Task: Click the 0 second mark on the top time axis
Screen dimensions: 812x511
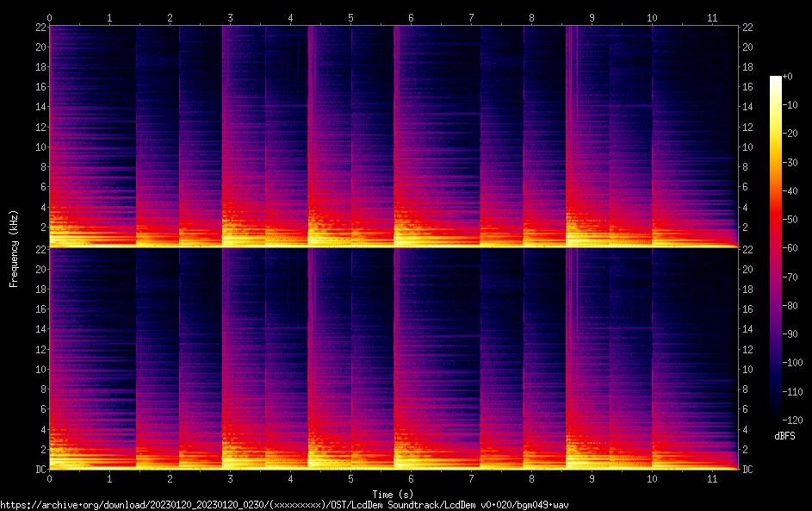Action: (x=49, y=17)
